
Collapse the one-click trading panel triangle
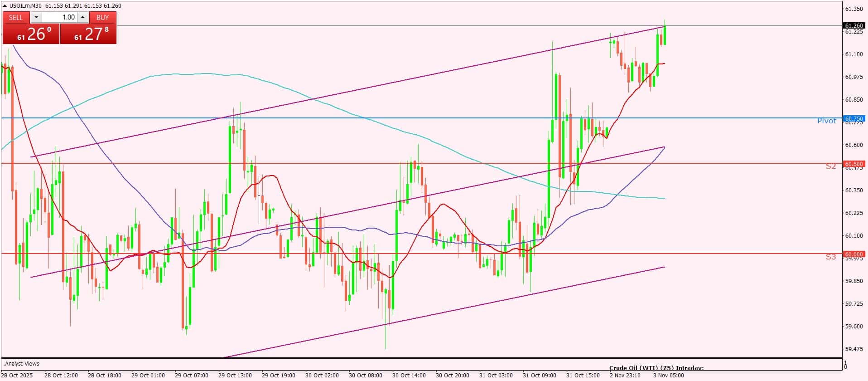(x=5, y=6)
